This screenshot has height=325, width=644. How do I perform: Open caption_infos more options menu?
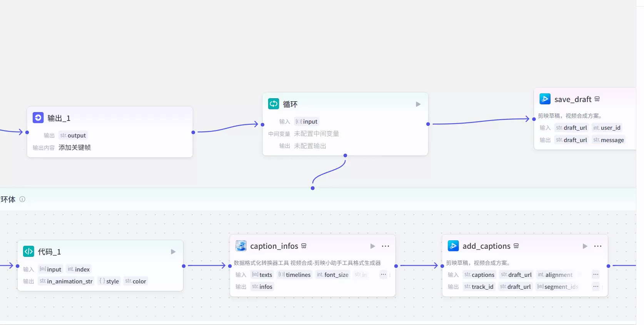385,246
